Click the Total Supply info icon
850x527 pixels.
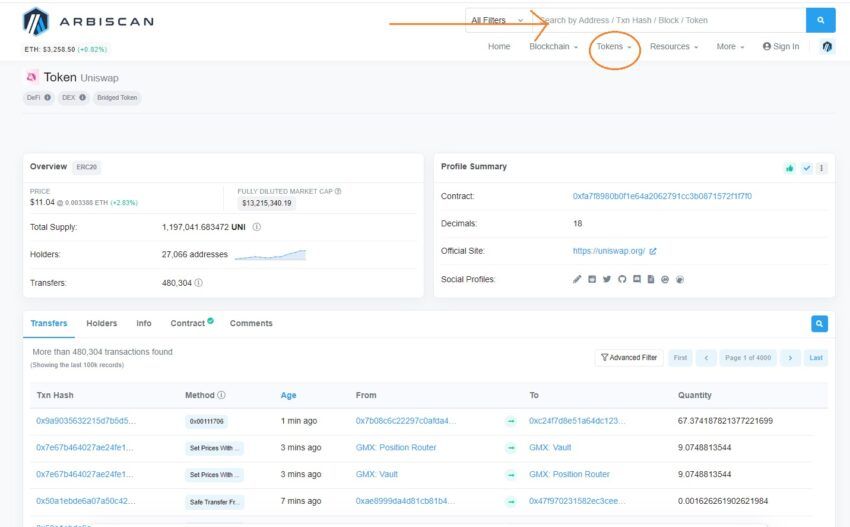(x=257, y=227)
